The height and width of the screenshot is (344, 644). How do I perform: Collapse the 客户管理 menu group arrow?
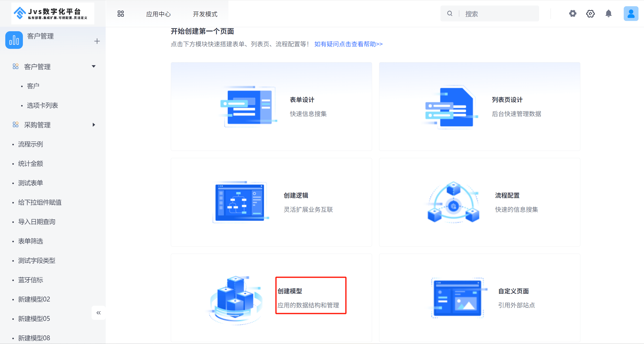click(x=94, y=66)
